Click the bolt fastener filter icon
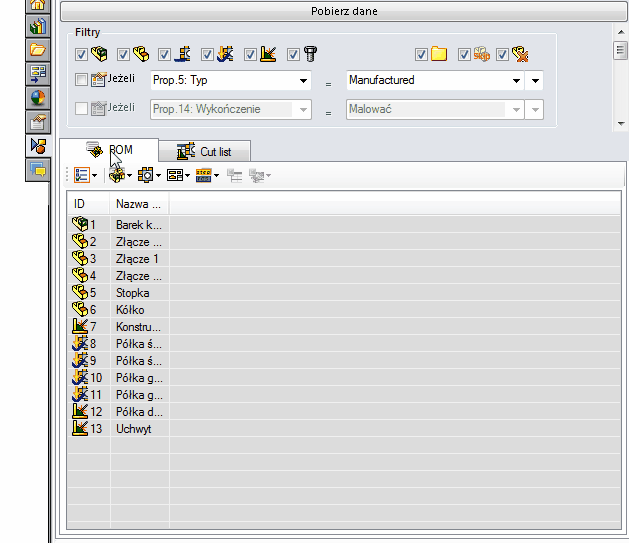This screenshot has width=629, height=543. (310, 54)
